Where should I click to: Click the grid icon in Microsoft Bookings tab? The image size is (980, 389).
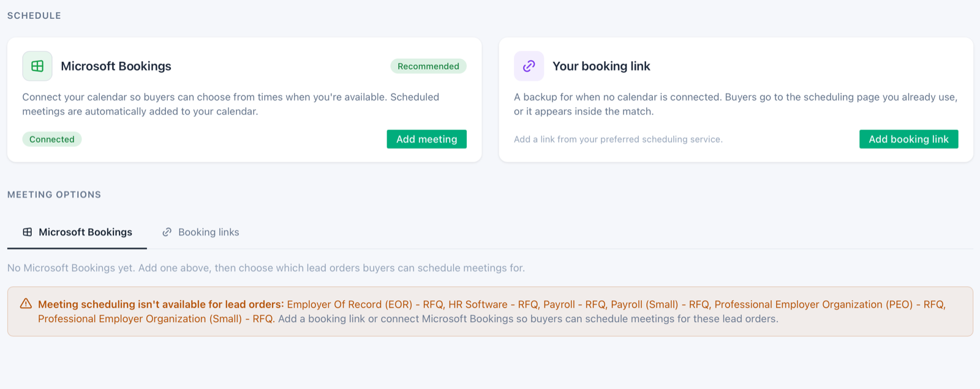pyautogui.click(x=28, y=232)
